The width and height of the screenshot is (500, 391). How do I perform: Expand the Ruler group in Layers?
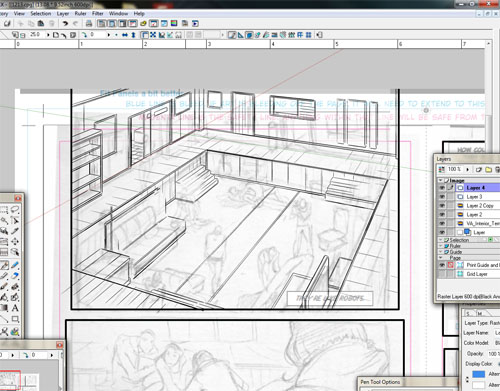click(x=441, y=246)
